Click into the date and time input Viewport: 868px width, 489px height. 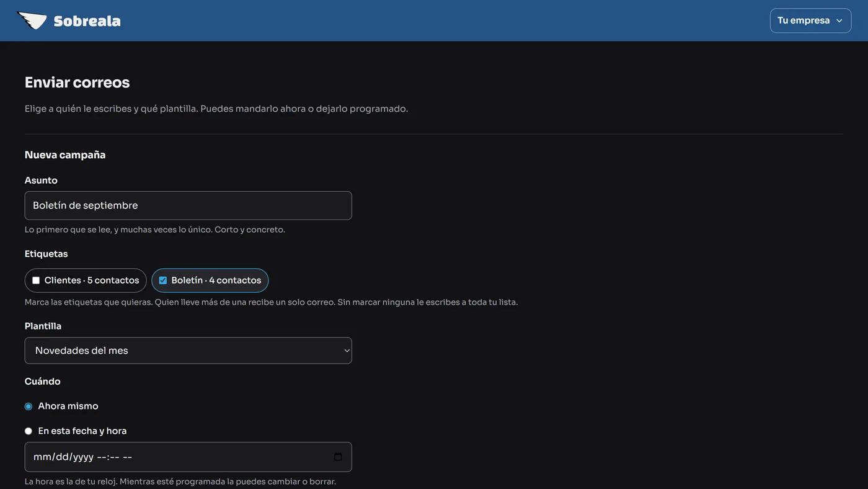click(188, 457)
